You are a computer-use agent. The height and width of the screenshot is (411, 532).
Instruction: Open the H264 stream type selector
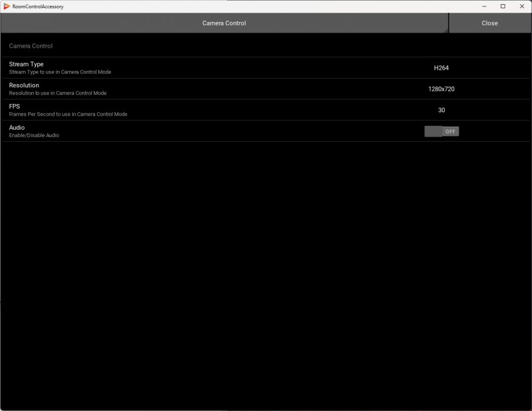click(x=441, y=68)
